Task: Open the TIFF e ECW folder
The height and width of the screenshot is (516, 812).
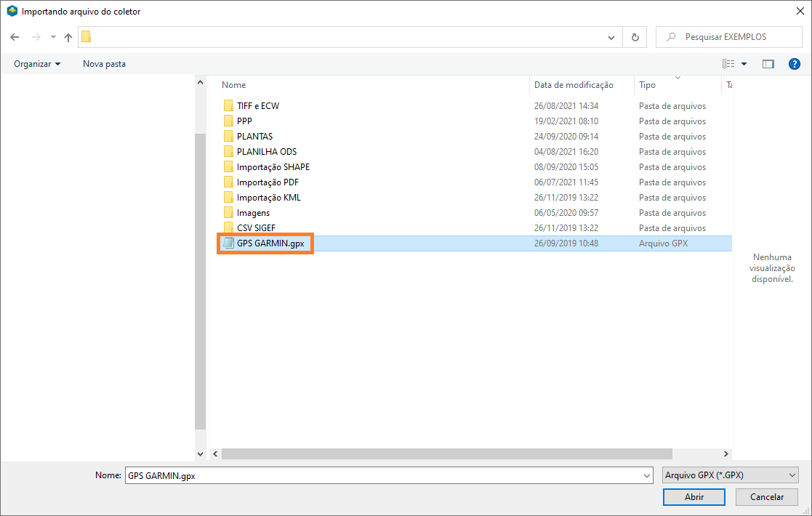Action: click(257, 106)
